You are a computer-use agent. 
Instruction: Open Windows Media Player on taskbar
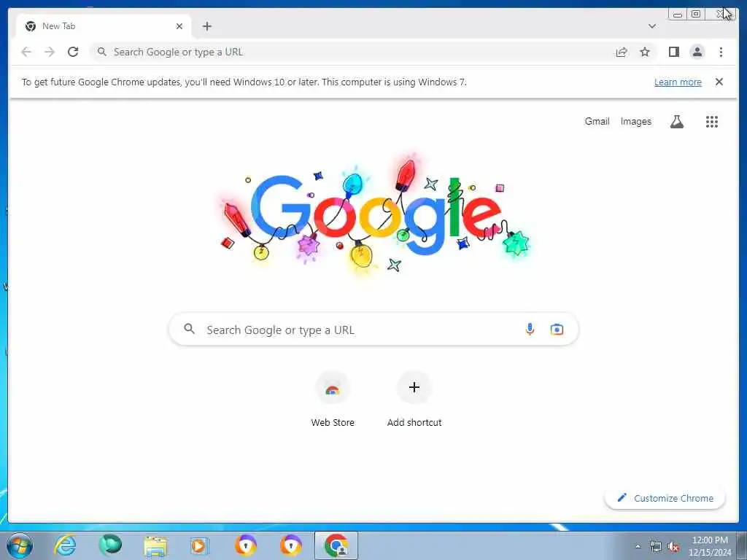(x=200, y=545)
